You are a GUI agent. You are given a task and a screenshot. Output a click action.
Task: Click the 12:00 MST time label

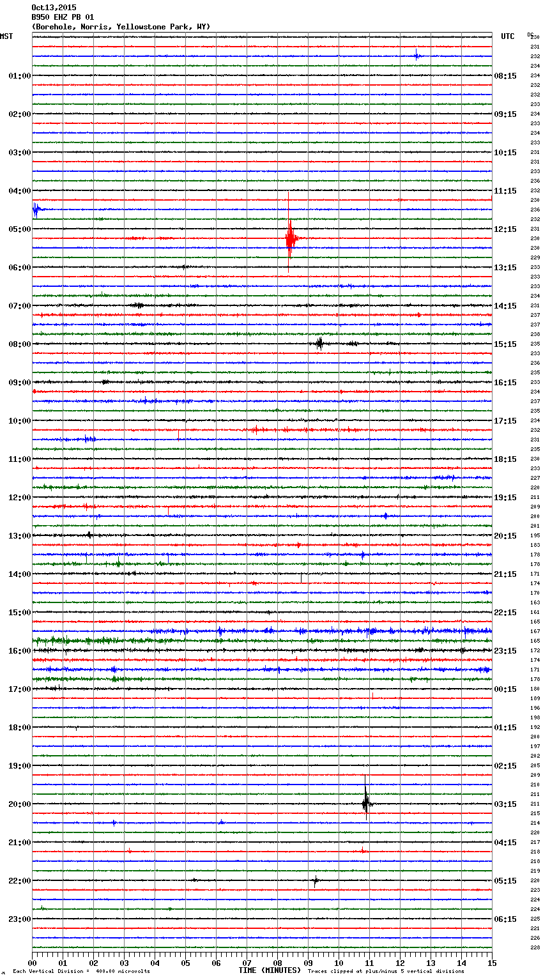pyautogui.click(x=19, y=498)
